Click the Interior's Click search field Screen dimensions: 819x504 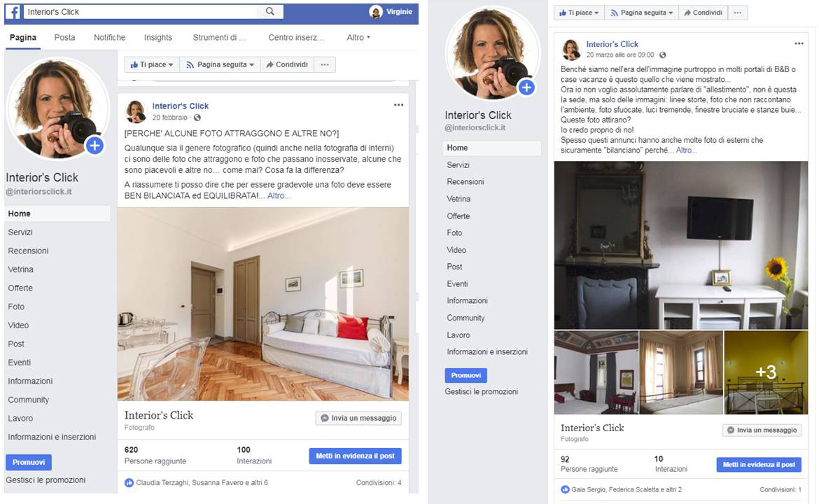click(141, 11)
